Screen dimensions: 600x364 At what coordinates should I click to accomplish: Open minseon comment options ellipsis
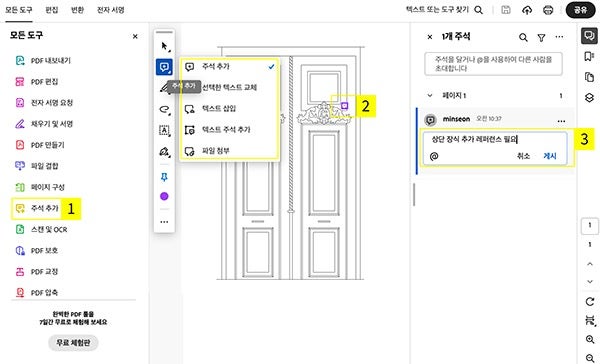[x=561, y=121]
